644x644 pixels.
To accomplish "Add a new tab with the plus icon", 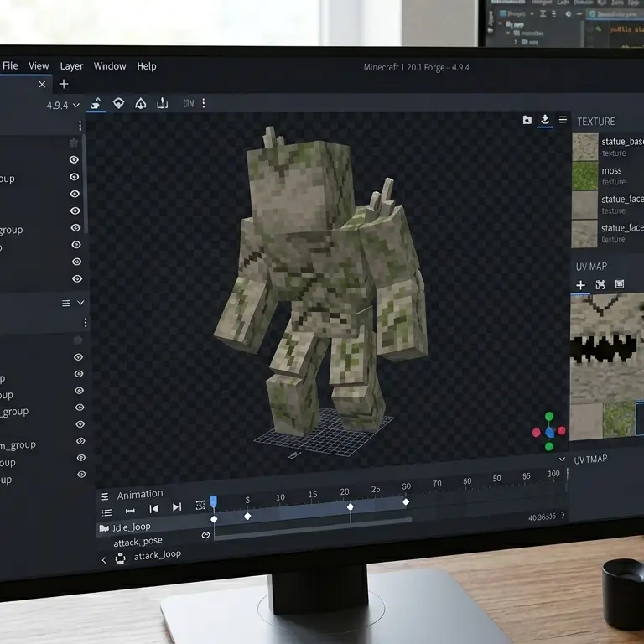I will pos(64,84).
